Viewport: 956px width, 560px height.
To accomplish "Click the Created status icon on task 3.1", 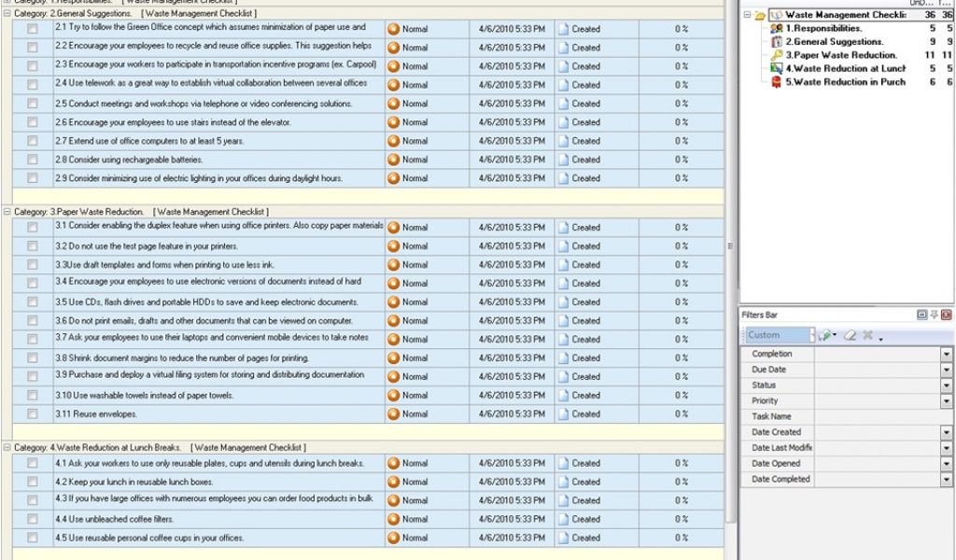I will (x=563, y=227).
